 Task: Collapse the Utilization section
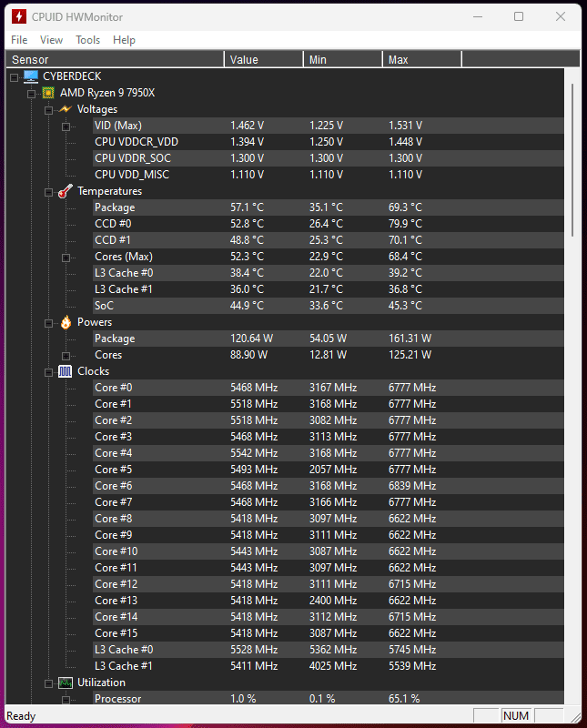point(48,683)
